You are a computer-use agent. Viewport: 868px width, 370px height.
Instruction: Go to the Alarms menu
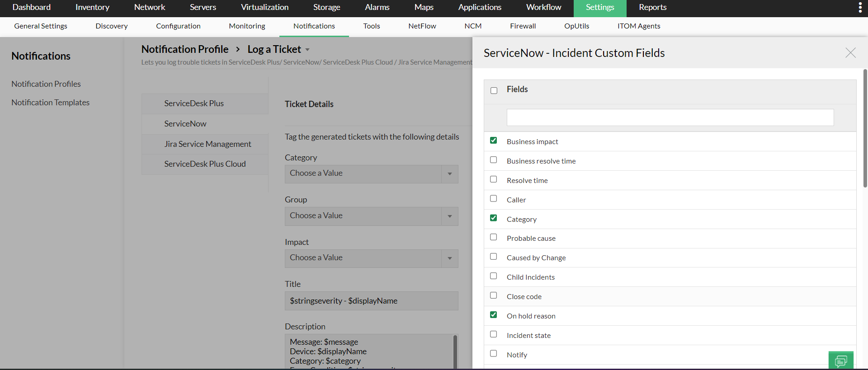click(377, 7)
